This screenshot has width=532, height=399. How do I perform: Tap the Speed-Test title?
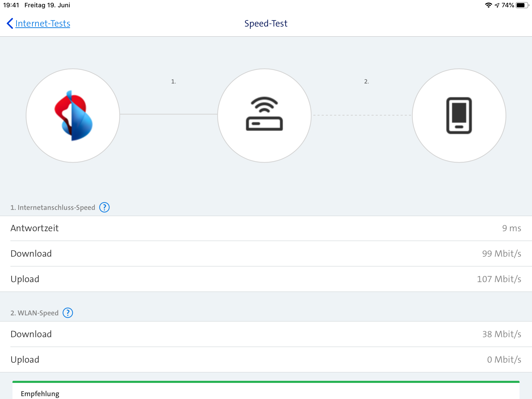[x=266, y=23]
